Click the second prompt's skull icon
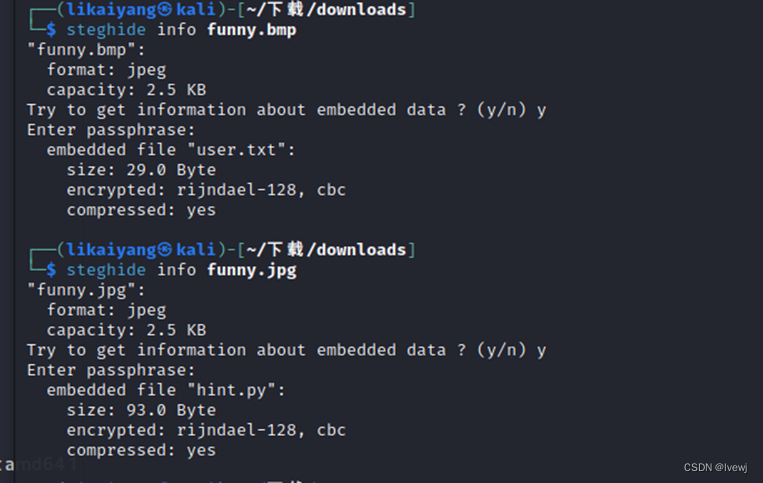Image resolution: width=763 pixels, height=483 pixels. point(164,250)
